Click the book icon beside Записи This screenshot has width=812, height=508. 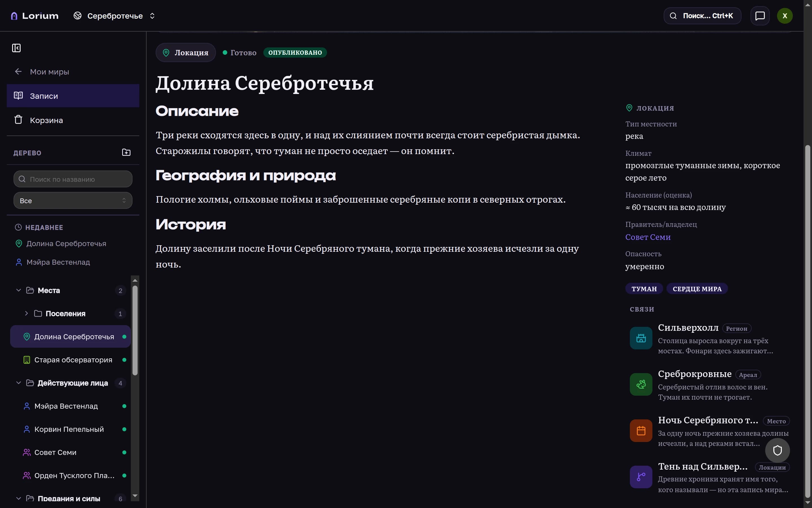click(x=18, y=95)
